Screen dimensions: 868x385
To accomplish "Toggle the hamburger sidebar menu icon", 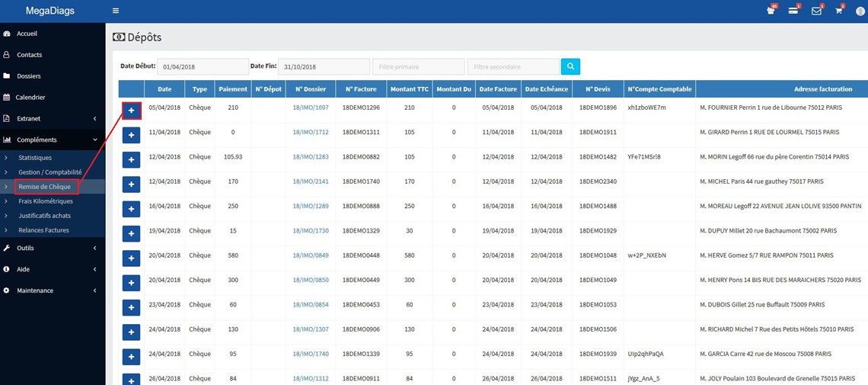I will pyautogui.click(x=115, y=11).
